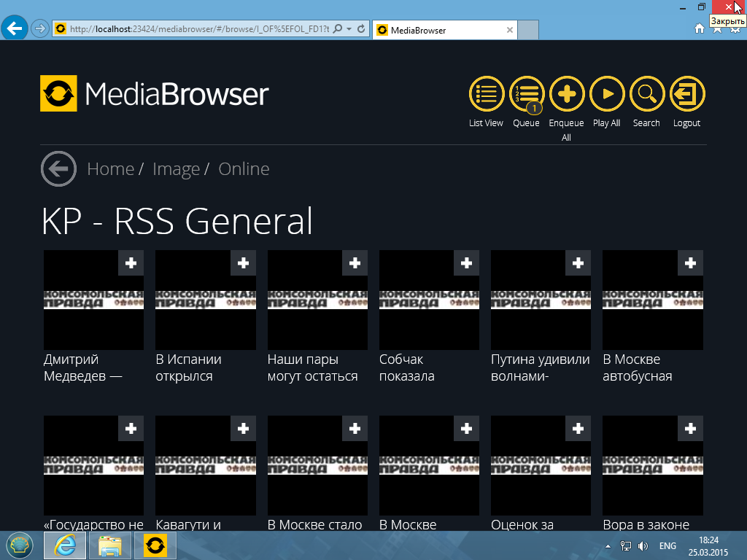Open the Image breadcrumb link

[176, 169]
